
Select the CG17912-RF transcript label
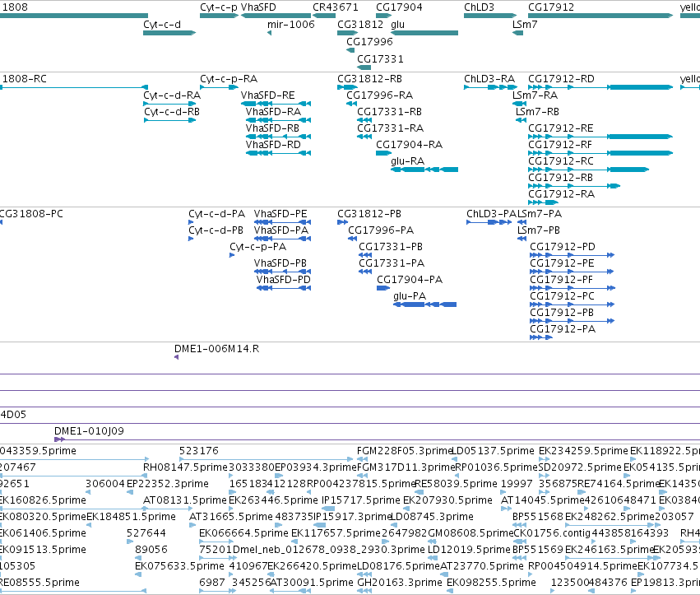click(560, 145)
